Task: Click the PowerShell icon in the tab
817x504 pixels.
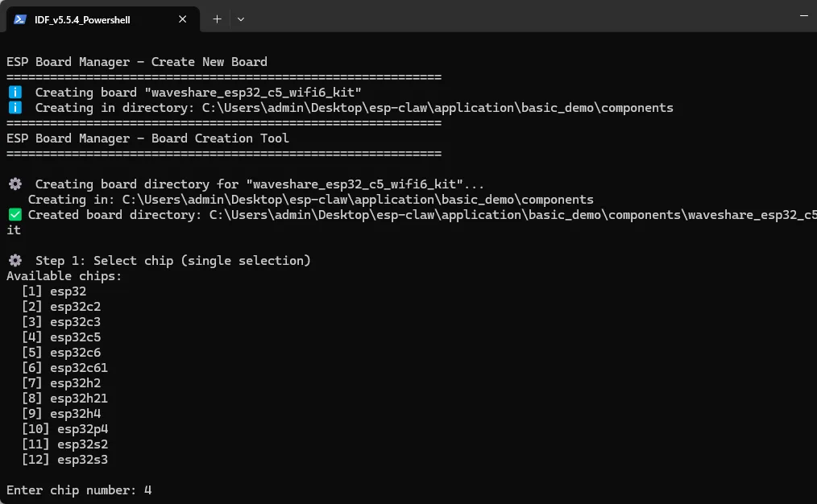Action: [x=20, y=19]
